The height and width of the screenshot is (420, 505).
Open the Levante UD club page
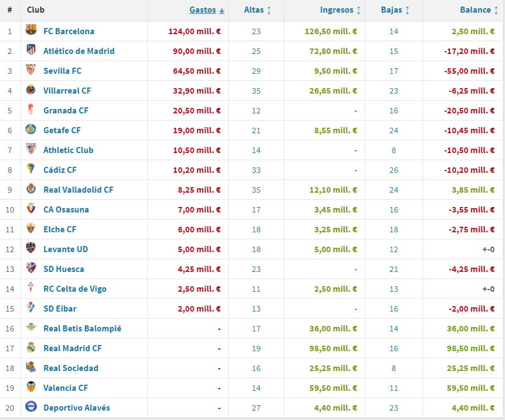coord(65,249)
